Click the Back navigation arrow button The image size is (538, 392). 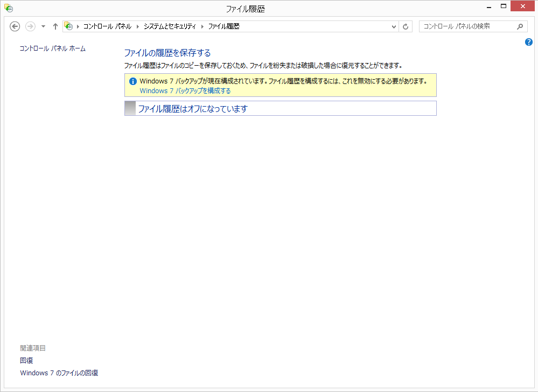click(15, 26)
